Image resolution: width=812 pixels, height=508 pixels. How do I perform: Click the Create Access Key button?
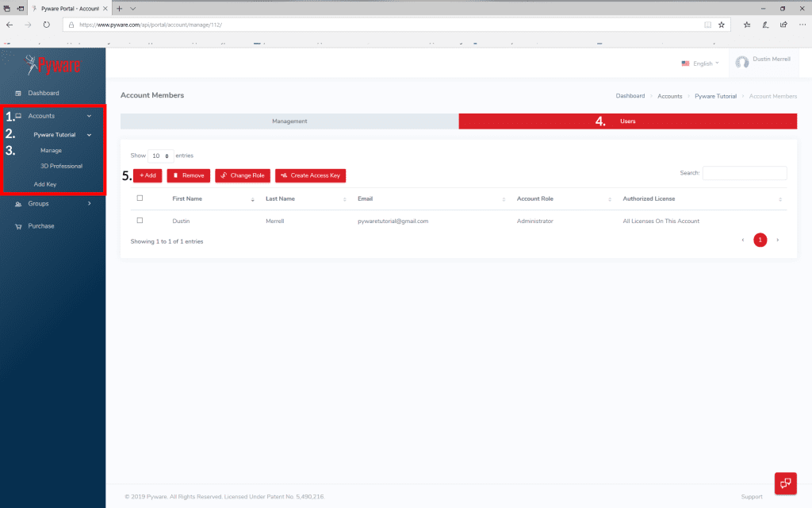(310, 175)
